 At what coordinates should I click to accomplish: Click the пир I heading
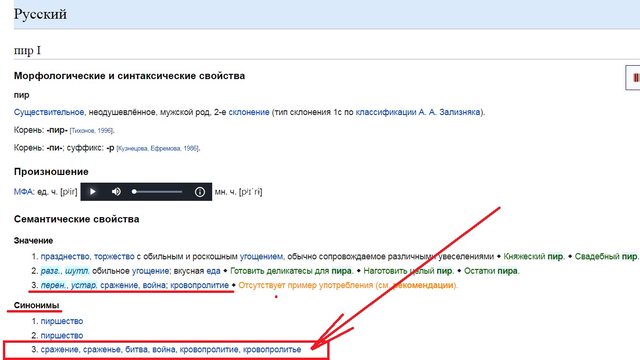point(27,51)
